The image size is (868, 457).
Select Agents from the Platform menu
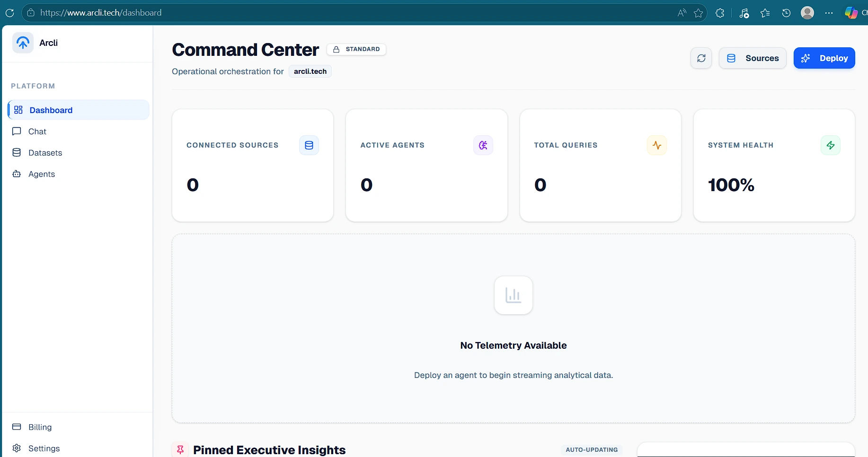click(x=41, y=174)
